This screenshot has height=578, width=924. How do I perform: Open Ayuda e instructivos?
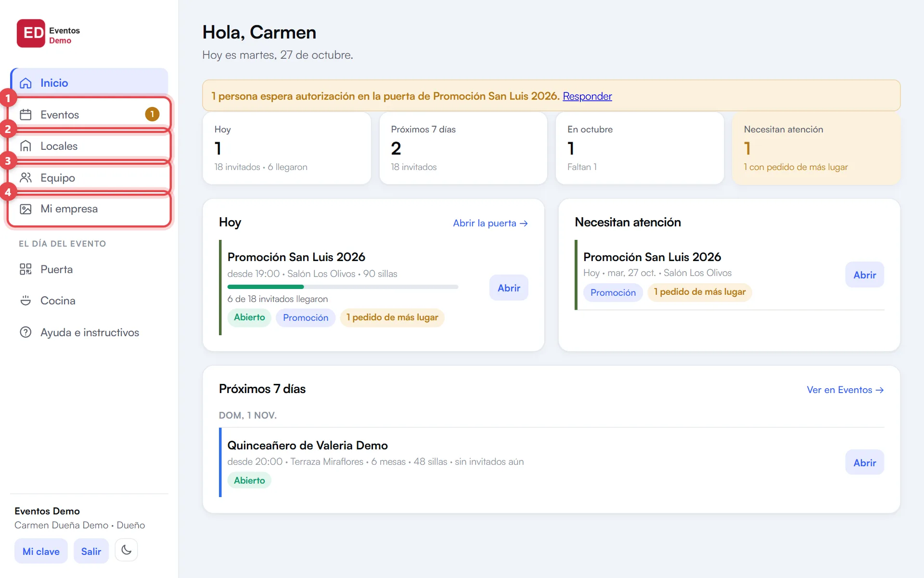[x=90, y=332]
